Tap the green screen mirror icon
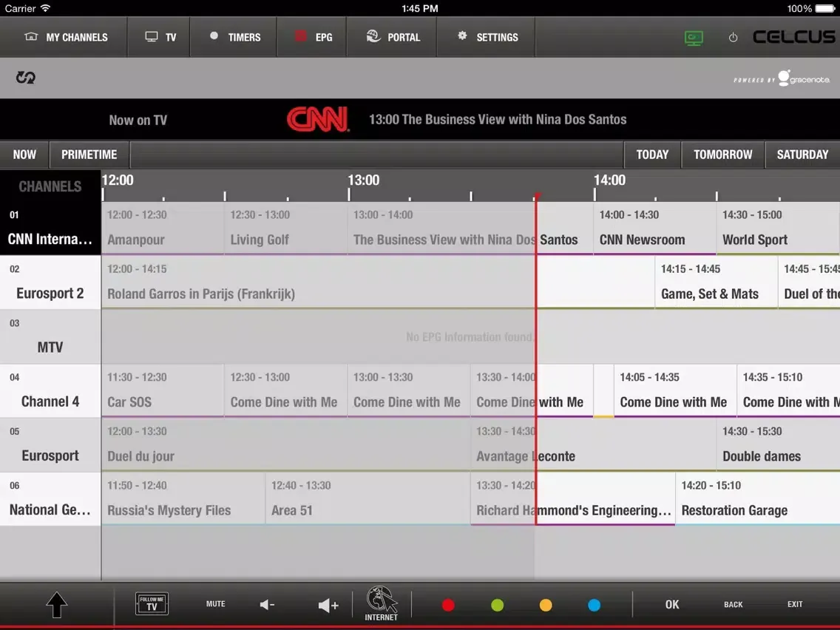The image size is (840, 630). (694, 38)
